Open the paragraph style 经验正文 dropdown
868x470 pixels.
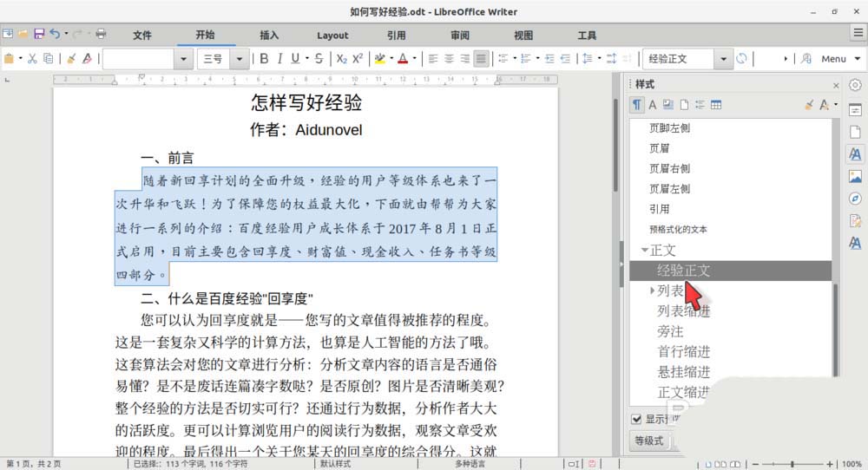point(723,59)
